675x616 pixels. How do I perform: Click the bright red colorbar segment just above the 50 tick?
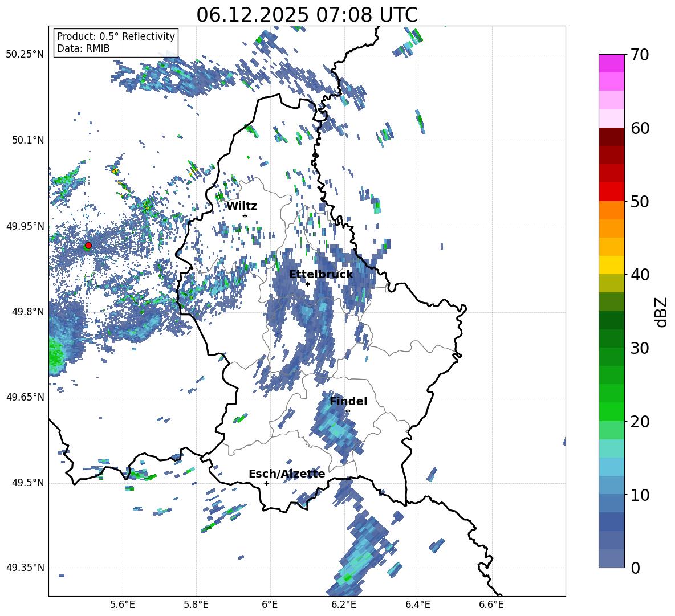[611, 192]
